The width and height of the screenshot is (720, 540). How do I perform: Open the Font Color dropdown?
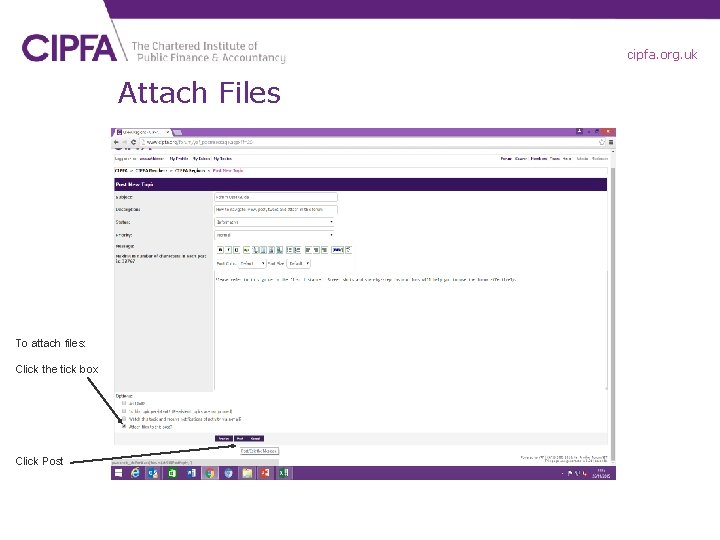point(252,264)
